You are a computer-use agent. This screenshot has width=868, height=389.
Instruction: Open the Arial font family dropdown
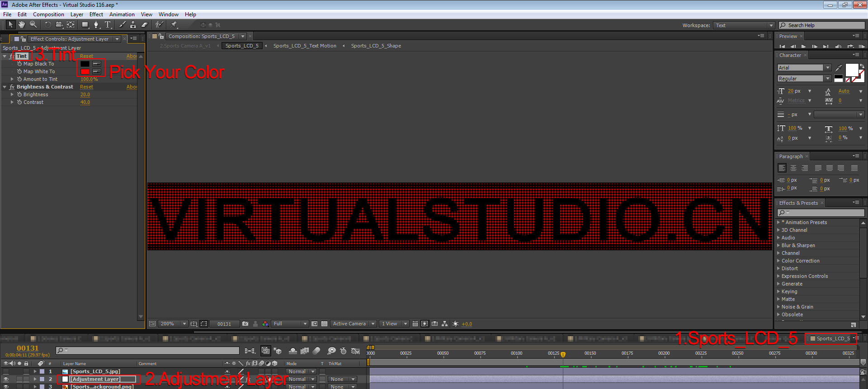(804, 67)
